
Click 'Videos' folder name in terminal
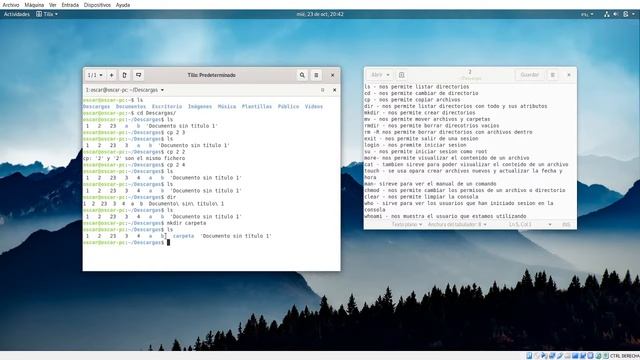(x=313, y=107)
